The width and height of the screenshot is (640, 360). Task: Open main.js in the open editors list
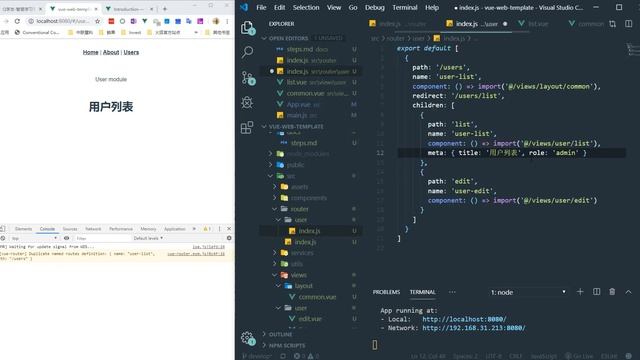[297, 116]
